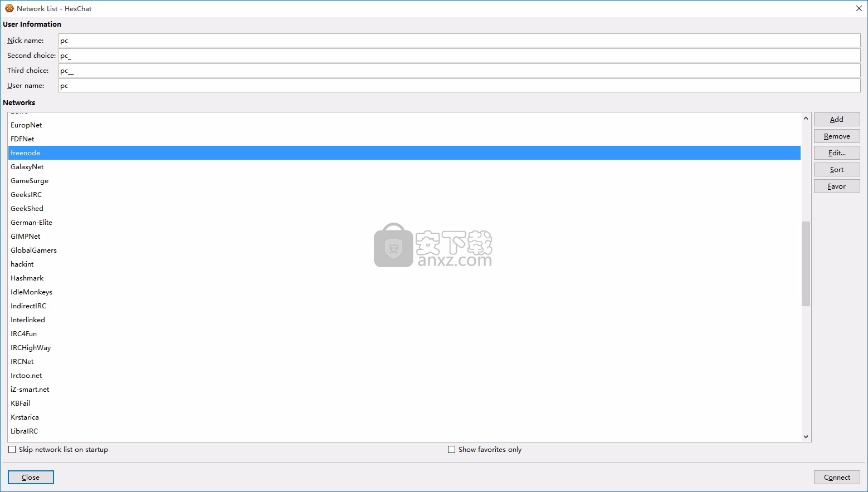This screenshot has width=868, height=492.
Task: Edit the Nick name field
Action: [459, 40]
